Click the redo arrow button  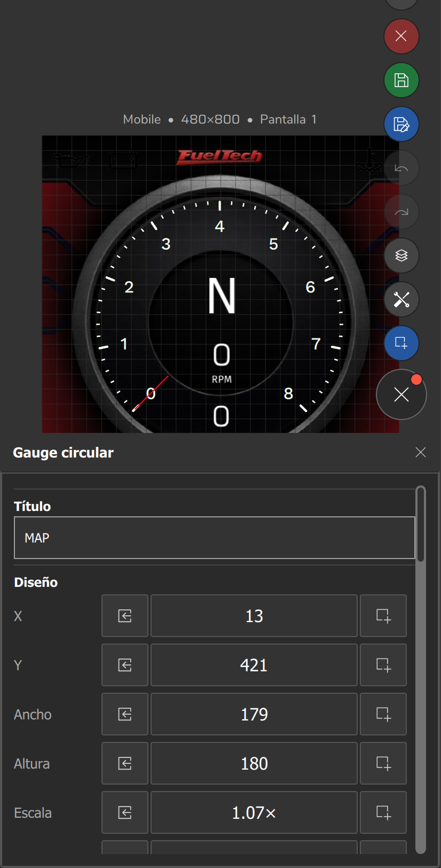coord(401,212)
